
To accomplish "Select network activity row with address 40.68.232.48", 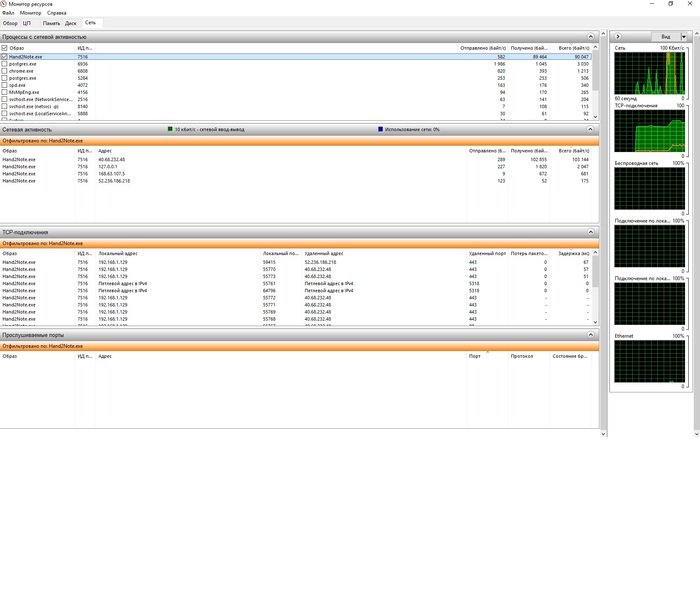I will [x=296, y=159].
